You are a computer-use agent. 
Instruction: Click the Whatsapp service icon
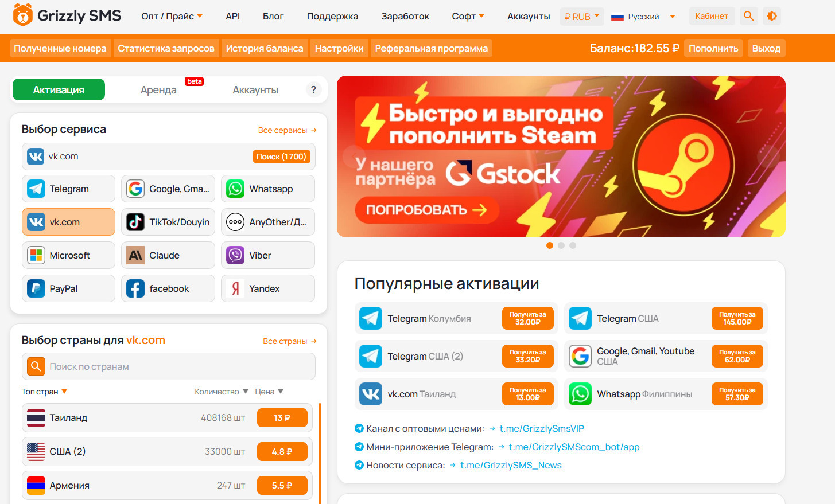click(235, 189)
